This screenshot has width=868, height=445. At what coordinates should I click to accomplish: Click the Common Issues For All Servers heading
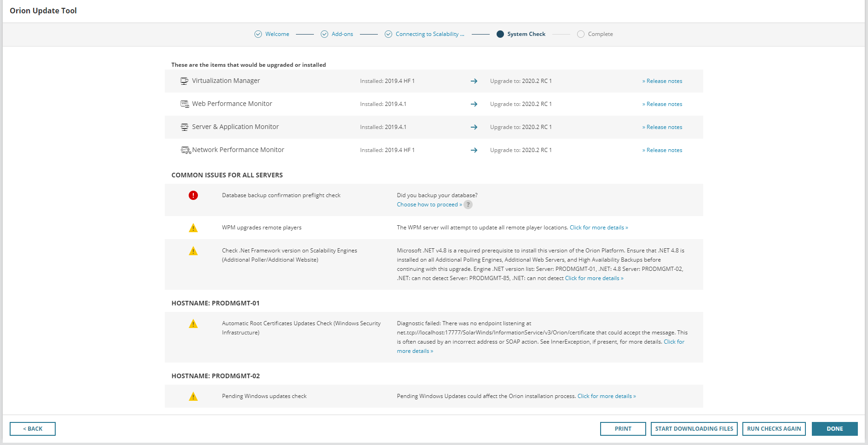[227, 175]
